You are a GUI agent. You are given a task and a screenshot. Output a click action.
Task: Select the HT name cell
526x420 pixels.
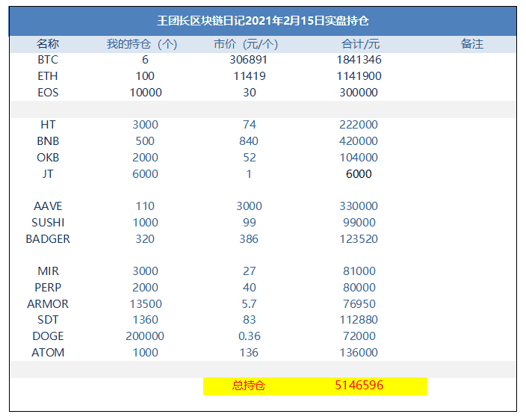click(x=48, y=125)
